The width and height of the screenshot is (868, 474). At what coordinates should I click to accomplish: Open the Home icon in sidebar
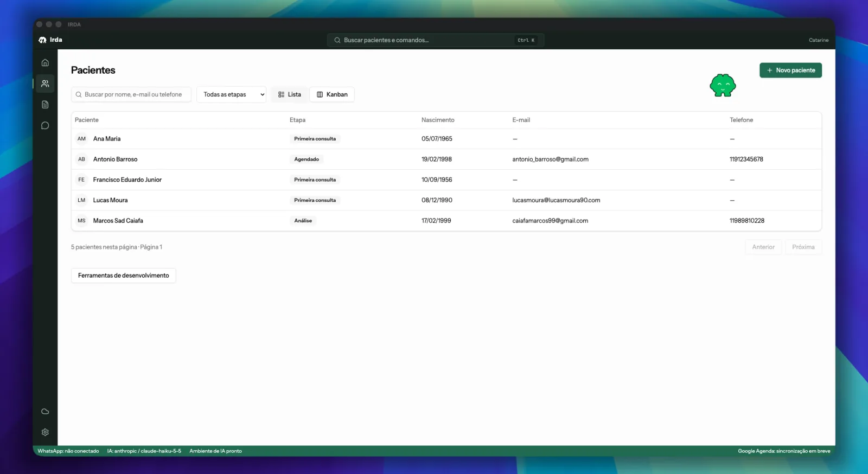[x=45, y=63]
